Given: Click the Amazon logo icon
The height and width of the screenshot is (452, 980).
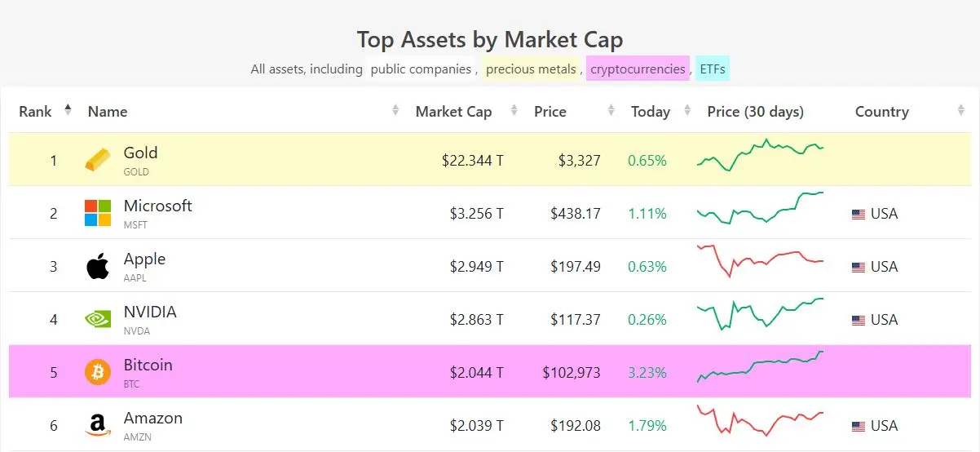Looking at the screenshot, I should coord(98,425).
